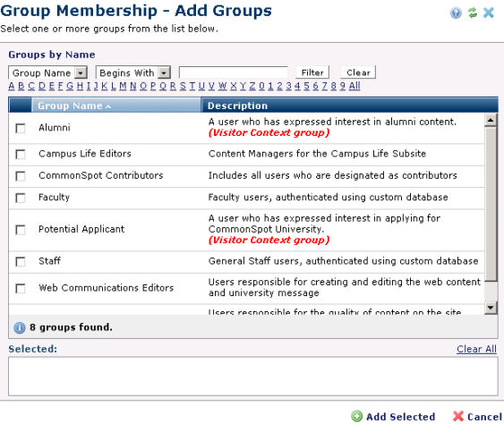Screen dimensions: 504x432
Task: Select the Web Communications Editors checkbox
Action: [21, 288]
